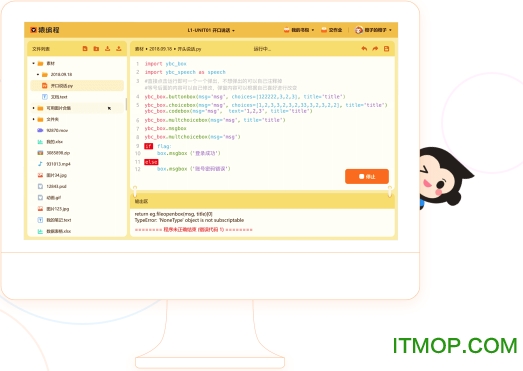Click the upload icon in file list header
The height and width of the screenshot is (371, 523).
[x=119, y=49]
